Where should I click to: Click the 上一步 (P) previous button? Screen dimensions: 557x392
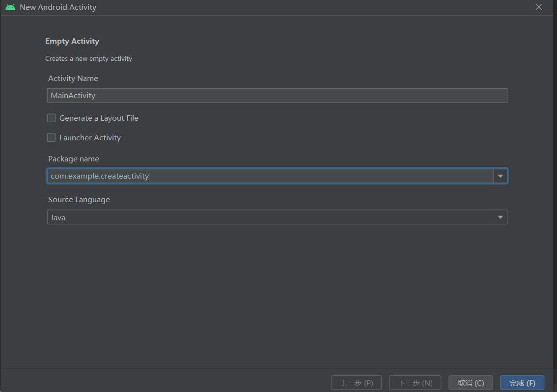[357, 383]
